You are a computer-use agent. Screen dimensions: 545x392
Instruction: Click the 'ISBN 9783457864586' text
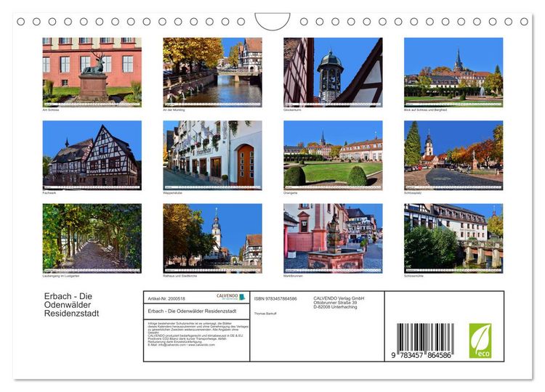tap(275, 298)
